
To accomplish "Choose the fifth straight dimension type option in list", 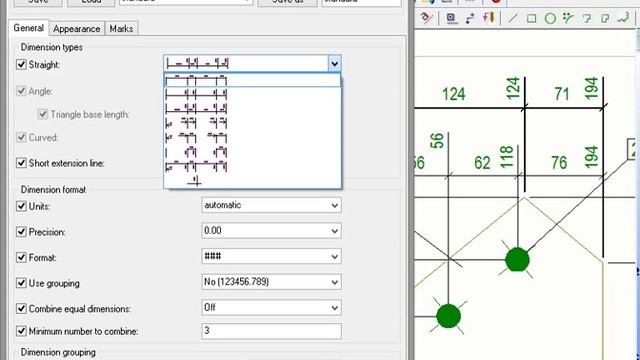I will pyautogui.click(x=252, y=138).
